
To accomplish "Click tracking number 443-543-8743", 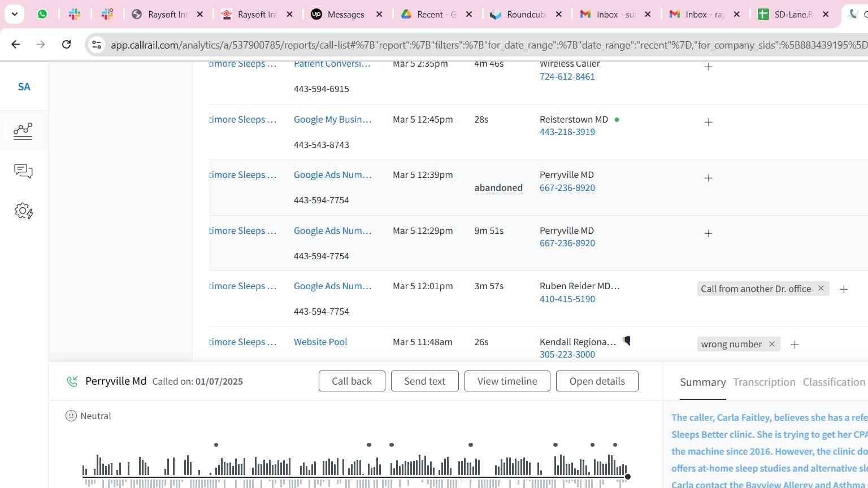I will 322,145.
